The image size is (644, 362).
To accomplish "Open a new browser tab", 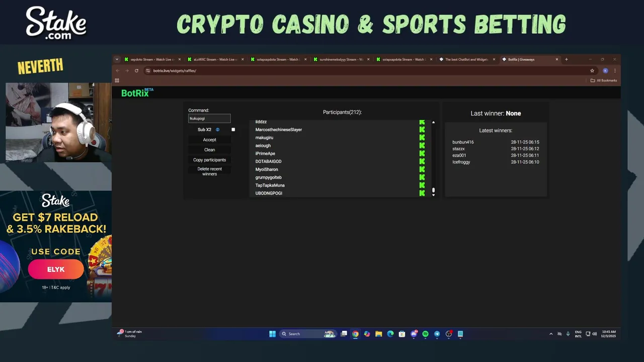I will pyautogui.click(x=566, y=59).
